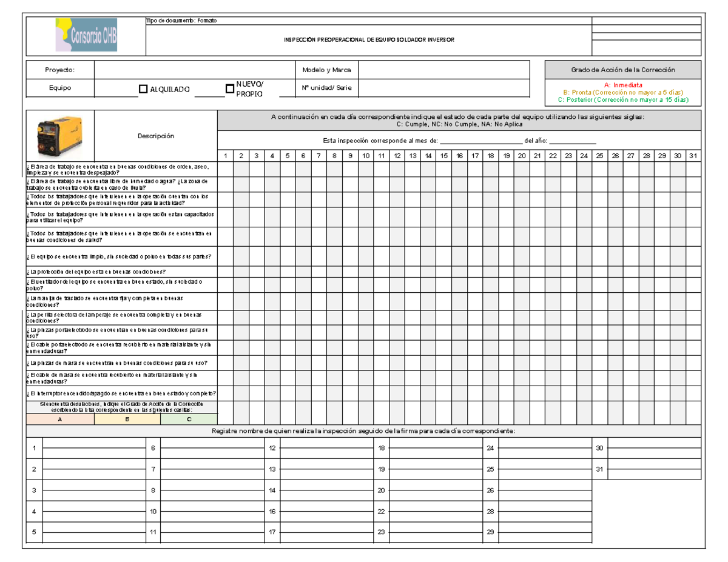
Task: Click the signature line numbered 29
Action: coord(544,532)
